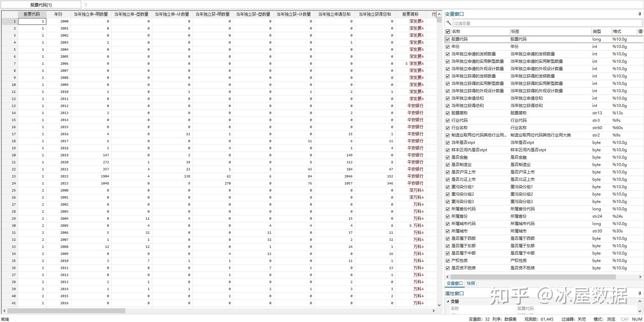The image size is (644, 322).
Task: Click the data grid scroll-right arrow
Action: (x=433, y=311)
